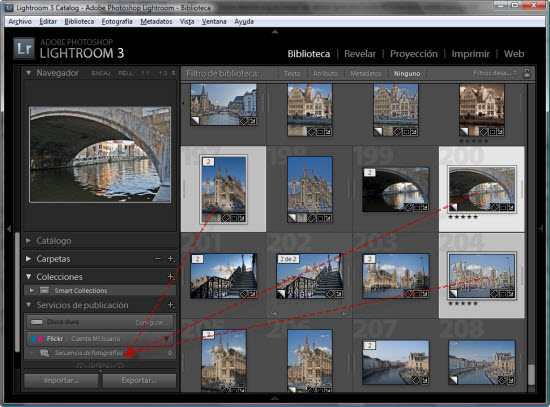Switch to the Web module
The width and height of the screenshot is (550, 407).
click(x=514, y=54)
